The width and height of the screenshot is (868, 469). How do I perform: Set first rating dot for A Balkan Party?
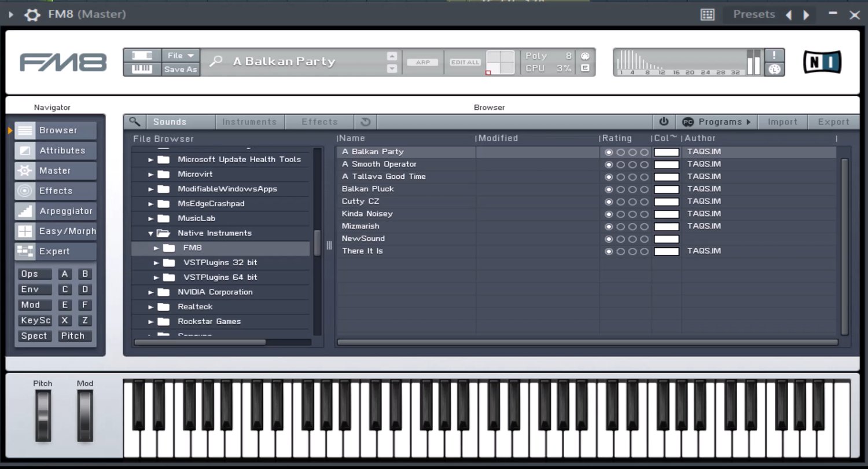609,152
